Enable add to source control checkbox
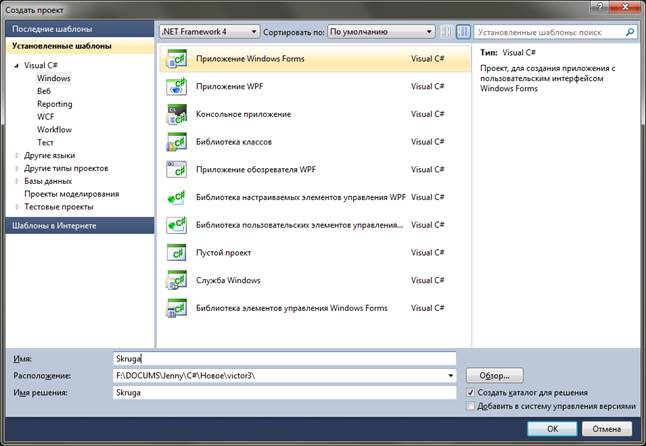Viewport: 646px width, 446px height. (x=471, y=407)
